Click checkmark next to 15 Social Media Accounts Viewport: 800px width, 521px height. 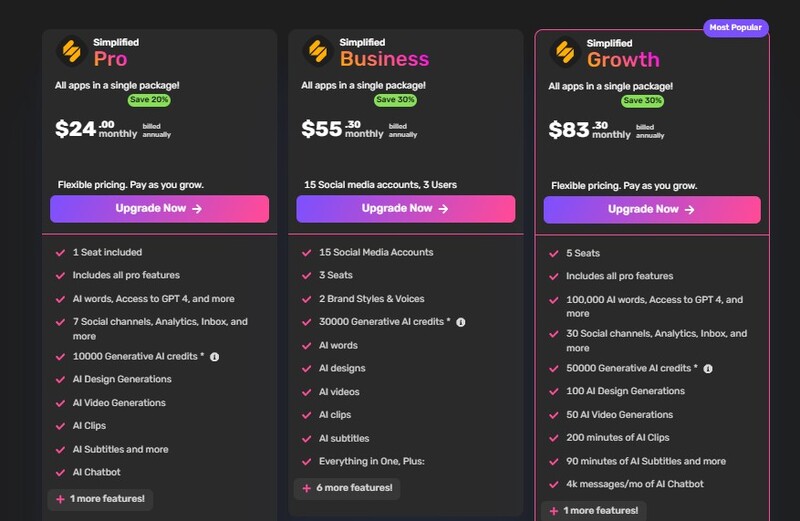[307, 252]
